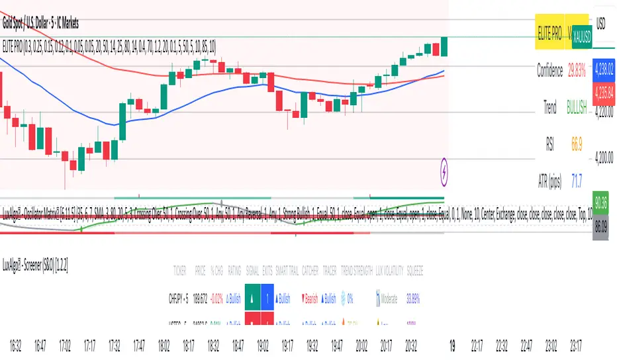The height and width of the screenshot is (364, 617).
Task: Click the blue 4,238.02 price label
Action: 604,69
